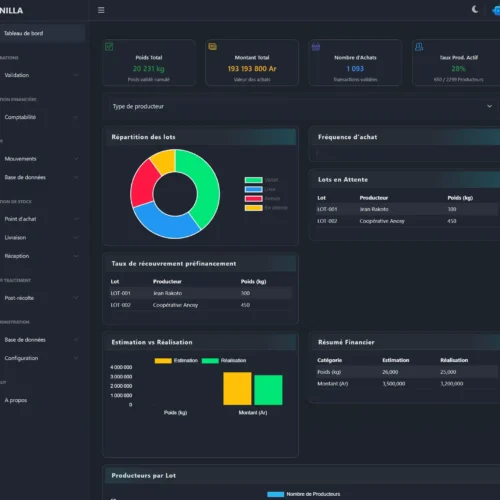
Task: Select LOT-002 in Taux de récouvrement table
Action: click(x=120, y=305)
